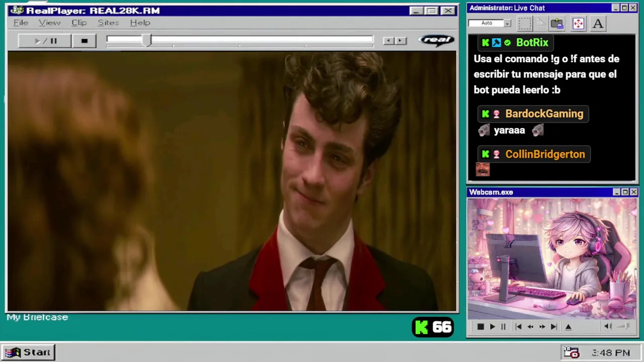Click Skip to next in Webcam.exe

[x=553, y=327]
